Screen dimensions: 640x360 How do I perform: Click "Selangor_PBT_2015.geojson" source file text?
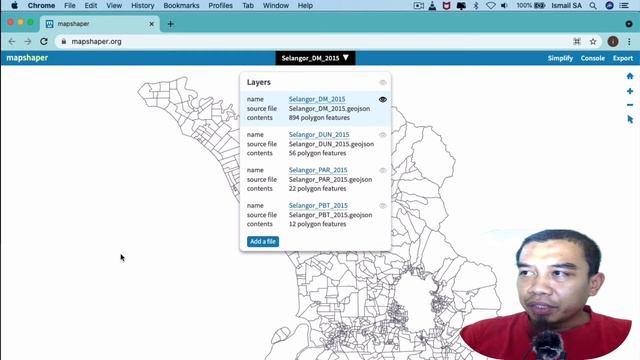(331, 215)
